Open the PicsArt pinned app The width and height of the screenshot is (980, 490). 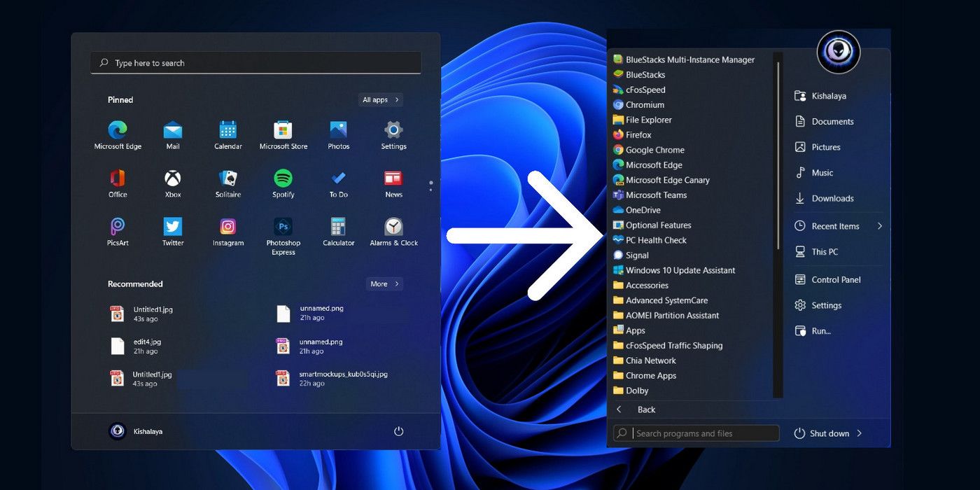click(118, 227)
